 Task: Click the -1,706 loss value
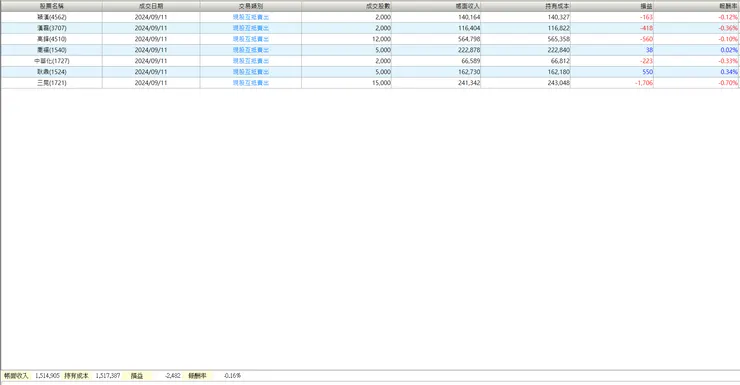(x=644, y=83)
